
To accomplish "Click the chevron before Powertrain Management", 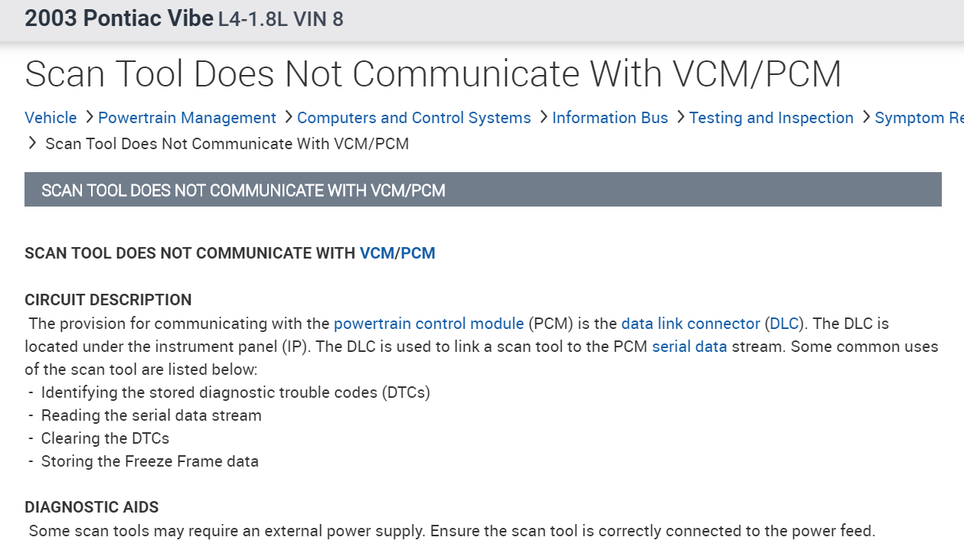I will coord(89,117).
